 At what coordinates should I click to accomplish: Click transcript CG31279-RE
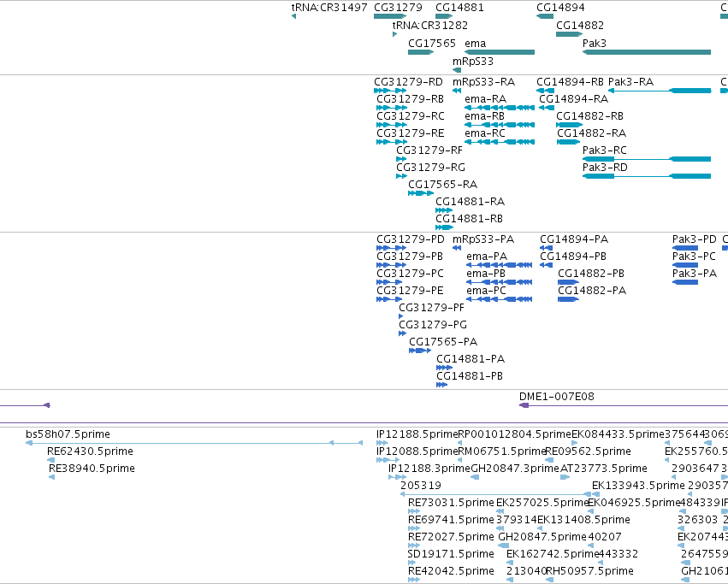pos(411,133)
